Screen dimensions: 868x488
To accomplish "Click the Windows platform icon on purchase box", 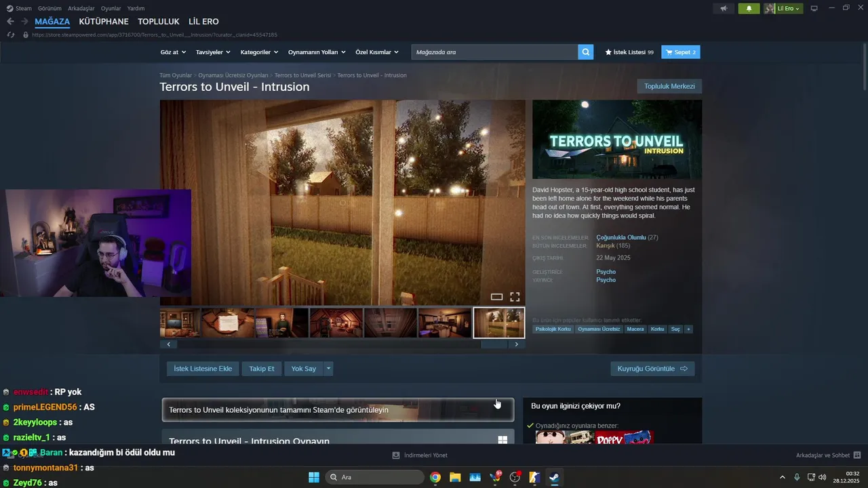I will click(502, 440).
